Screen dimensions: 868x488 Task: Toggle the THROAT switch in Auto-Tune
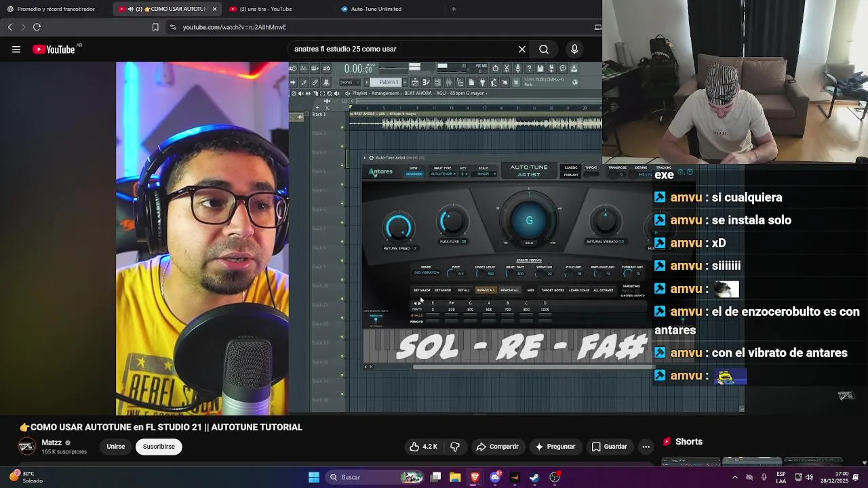592,174
